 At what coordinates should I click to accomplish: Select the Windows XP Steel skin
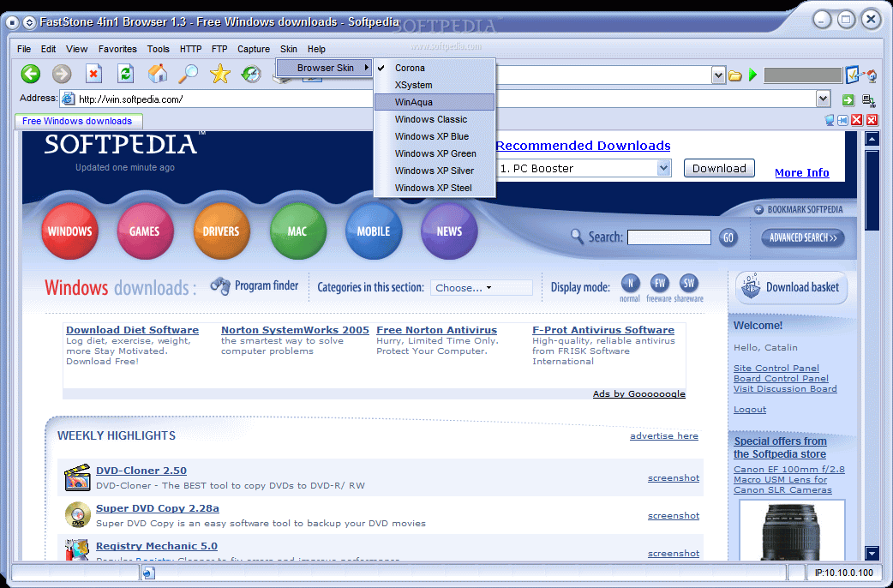[435, 188]
